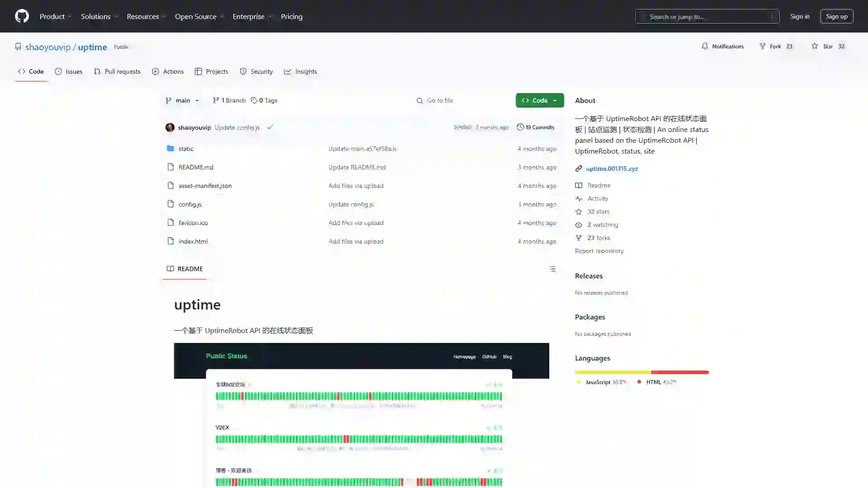Viewport: 868px width, 488px height.
Task: Expand the Enterprise menu
Action: point(252,16)
